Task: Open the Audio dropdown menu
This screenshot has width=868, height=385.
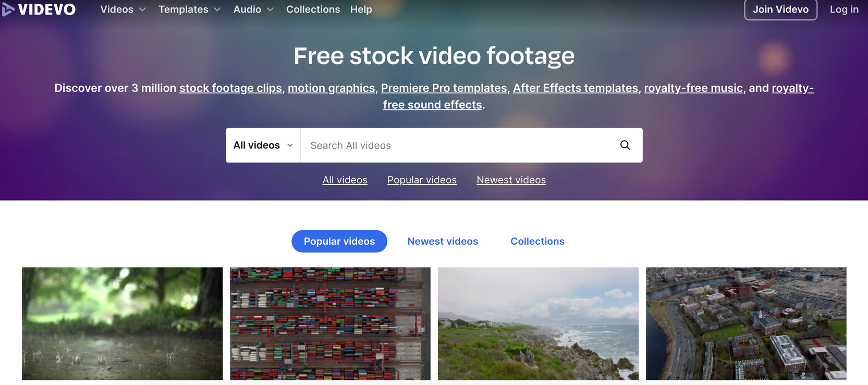Action: coord(253,9)
